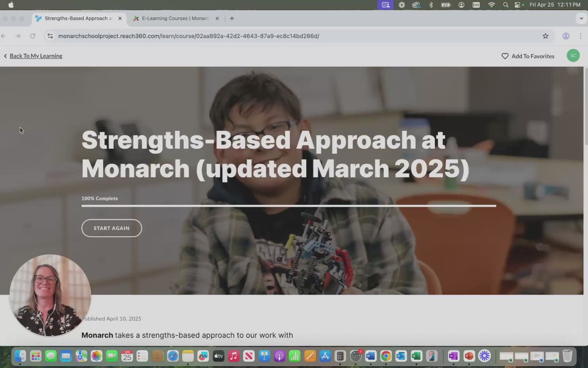Expand the tab search dropdown
Screen dimensions: 588x368
[581, 18]
